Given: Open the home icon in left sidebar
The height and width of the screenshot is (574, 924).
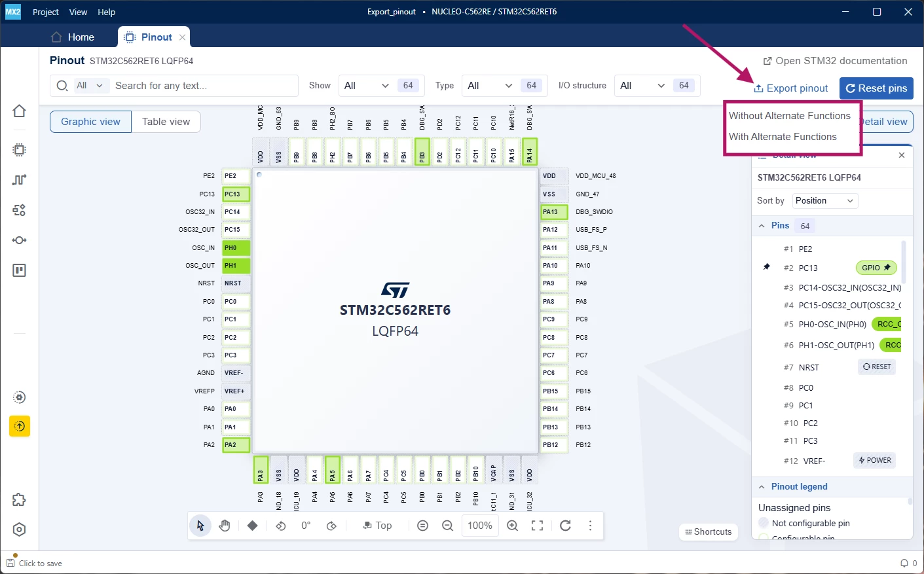Looking at the screenshot, I should point(19,111).
